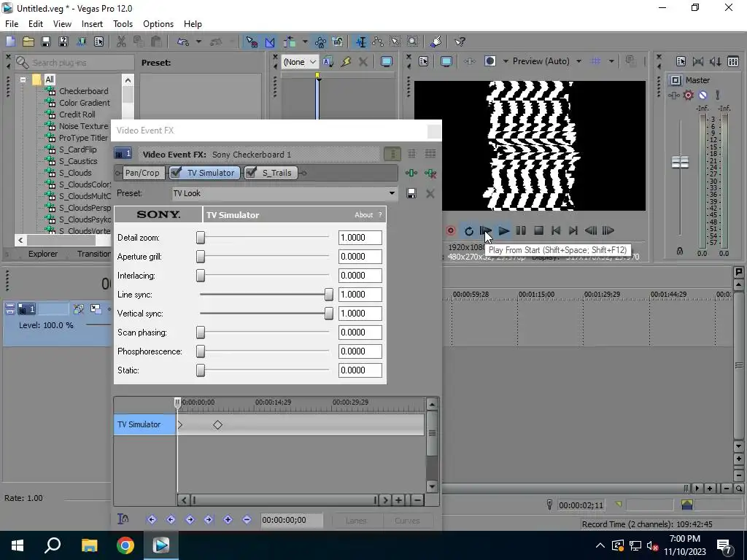Open Preview (Auto) quality dropdown arrow

click(x=578, y=61)
